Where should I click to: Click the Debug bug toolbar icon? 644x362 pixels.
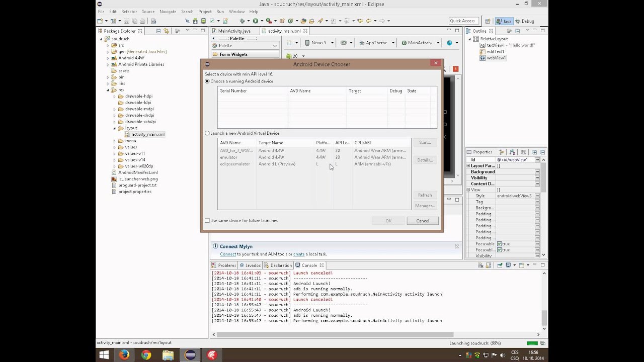242,21
